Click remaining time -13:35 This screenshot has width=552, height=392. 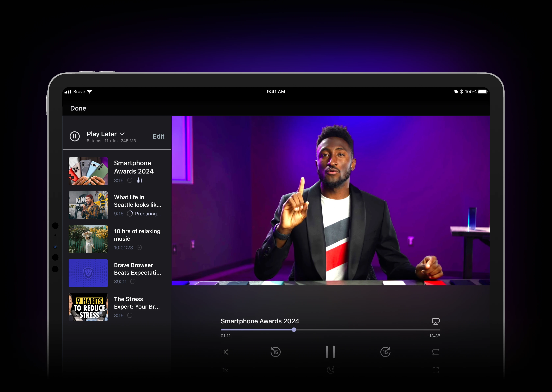pos(434,336)
